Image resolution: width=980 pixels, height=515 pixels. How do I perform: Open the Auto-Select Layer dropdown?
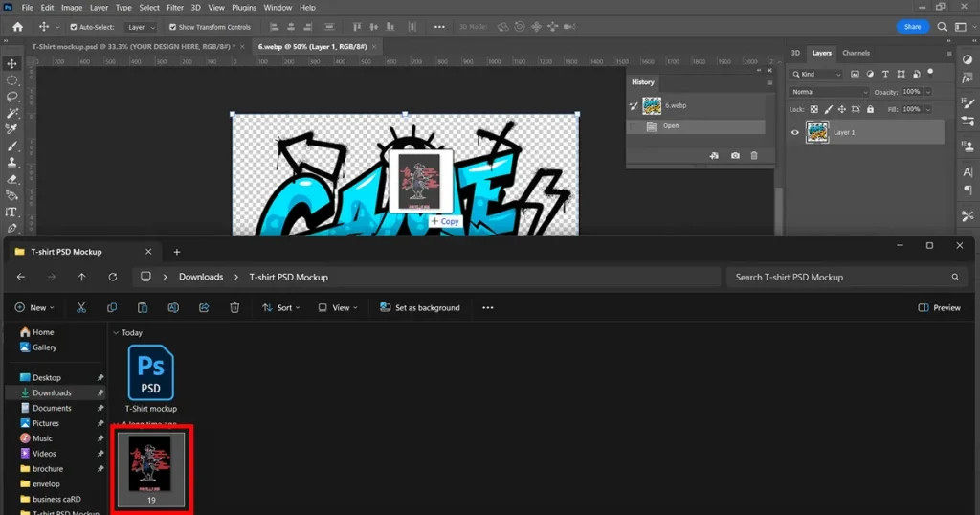point(140,27)
